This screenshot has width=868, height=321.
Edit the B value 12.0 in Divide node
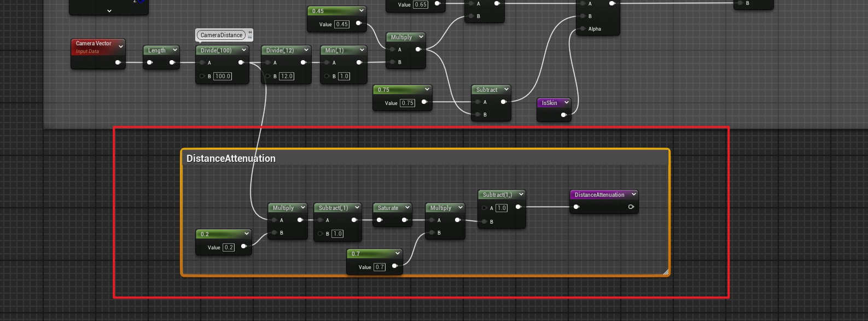coord(287,76)
